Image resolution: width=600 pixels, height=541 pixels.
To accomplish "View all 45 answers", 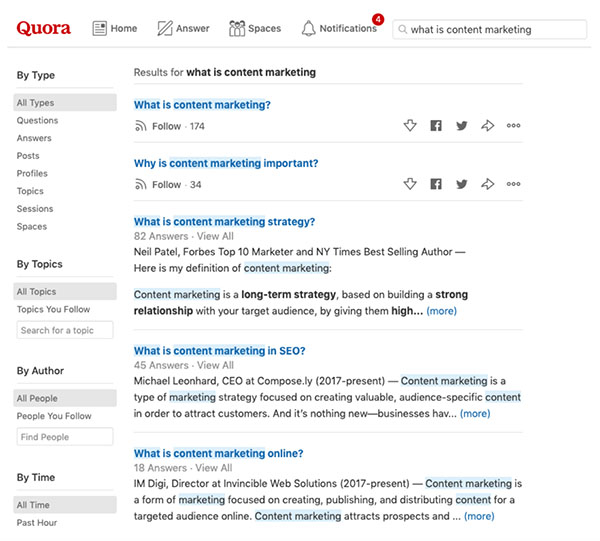I will click(215, 365).
